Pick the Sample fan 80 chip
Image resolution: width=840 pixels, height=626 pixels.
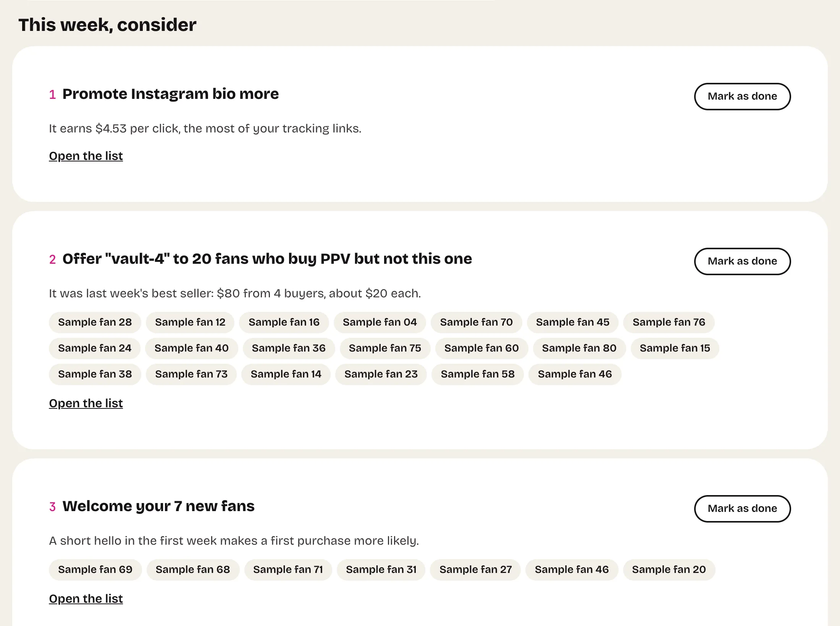(579, 348)
